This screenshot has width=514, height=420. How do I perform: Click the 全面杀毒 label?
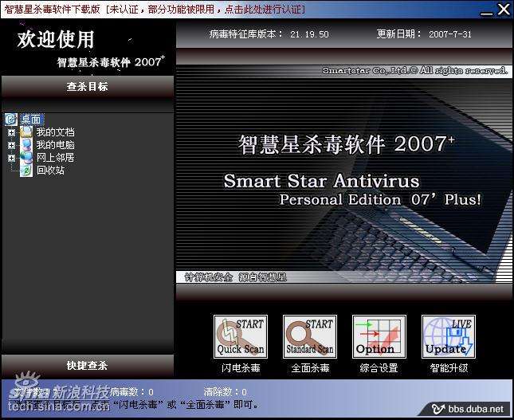[x=309, y=369]
